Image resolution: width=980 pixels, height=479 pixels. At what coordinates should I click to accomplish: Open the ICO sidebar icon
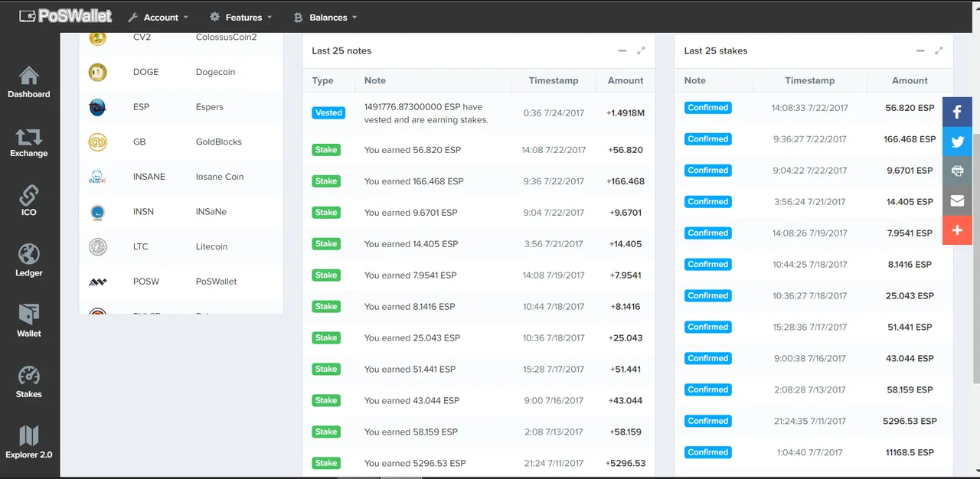[x=29, y=201]
